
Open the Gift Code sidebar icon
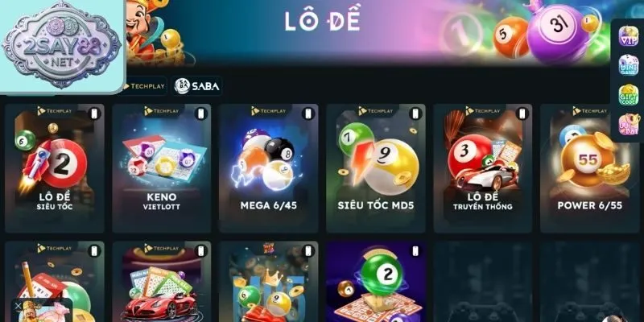coord(629,95)
